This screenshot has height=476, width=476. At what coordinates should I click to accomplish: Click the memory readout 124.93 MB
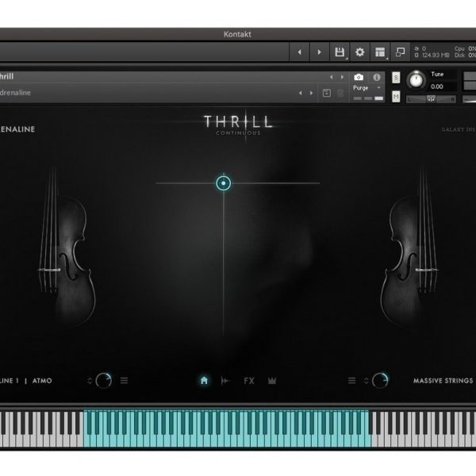pos(436,56)
